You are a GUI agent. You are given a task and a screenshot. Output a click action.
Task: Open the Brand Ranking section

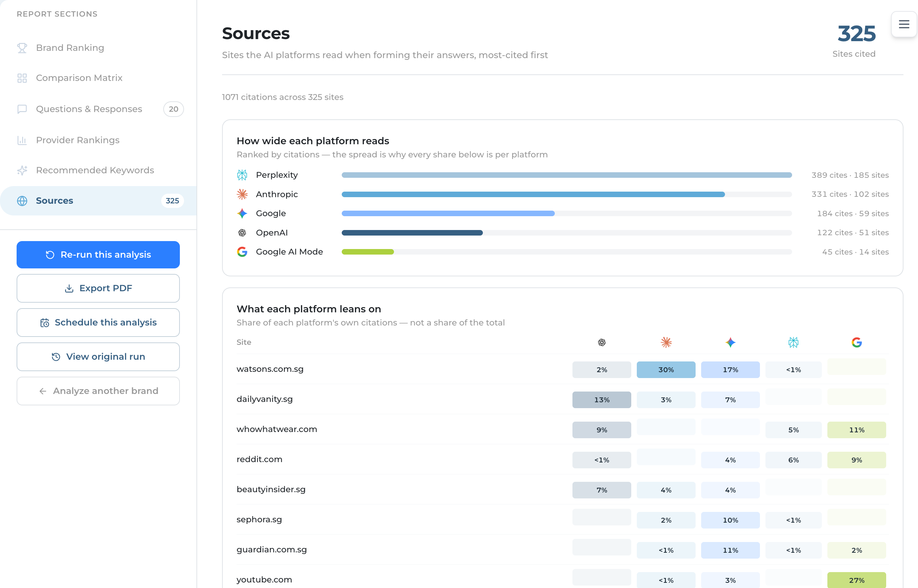(99, 48)
